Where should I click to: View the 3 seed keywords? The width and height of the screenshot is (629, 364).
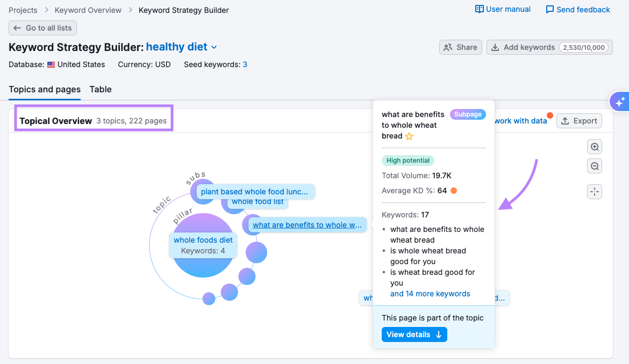245,64
